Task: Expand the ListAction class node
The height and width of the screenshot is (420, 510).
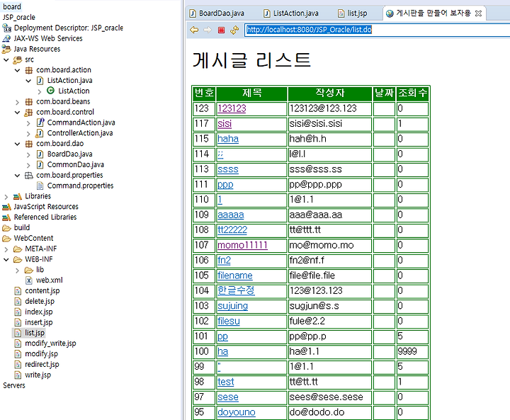Action: pyautogui.click(x=40, y=91)
